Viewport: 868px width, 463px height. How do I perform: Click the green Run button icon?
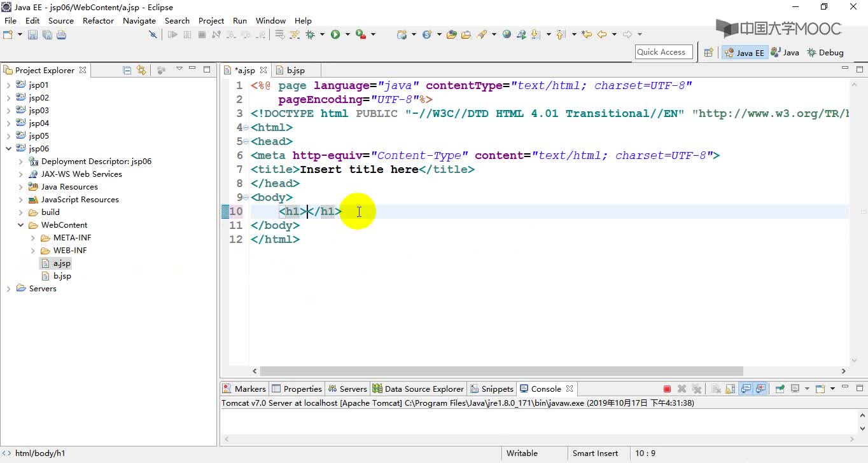click(335, 34)
